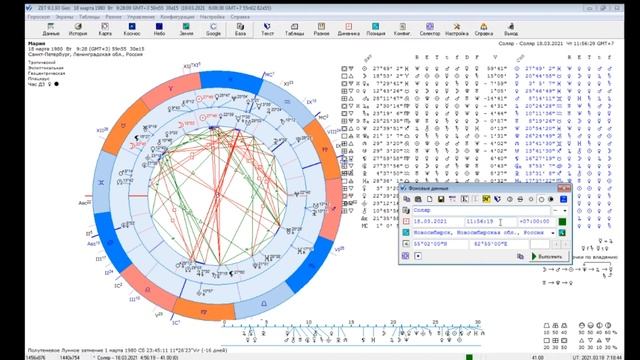Viewport: 640px width, 360px height.
Task: Open the Динамика toolbar icon
Action: click(349, 29)
